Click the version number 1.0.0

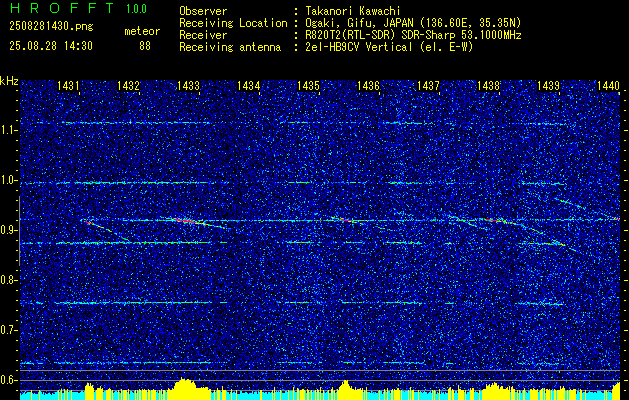pos(136,8)
